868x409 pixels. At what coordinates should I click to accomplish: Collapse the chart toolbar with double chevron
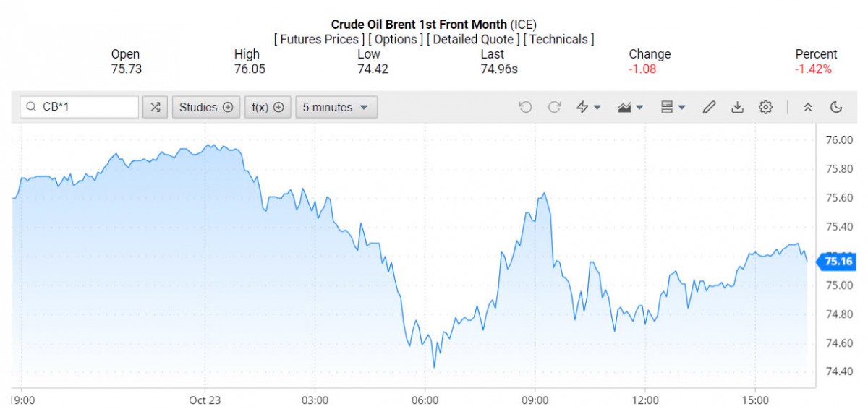(808, 107)
